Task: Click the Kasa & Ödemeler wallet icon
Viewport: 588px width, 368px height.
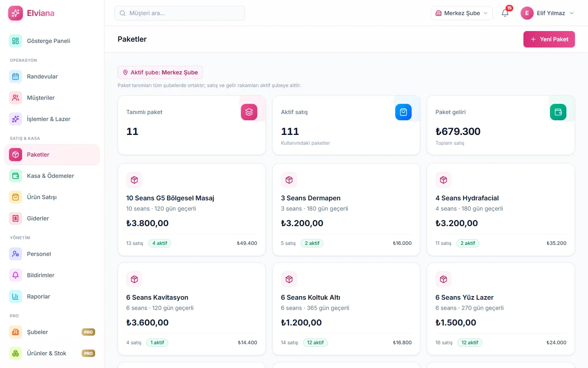Action: point(16,176)
